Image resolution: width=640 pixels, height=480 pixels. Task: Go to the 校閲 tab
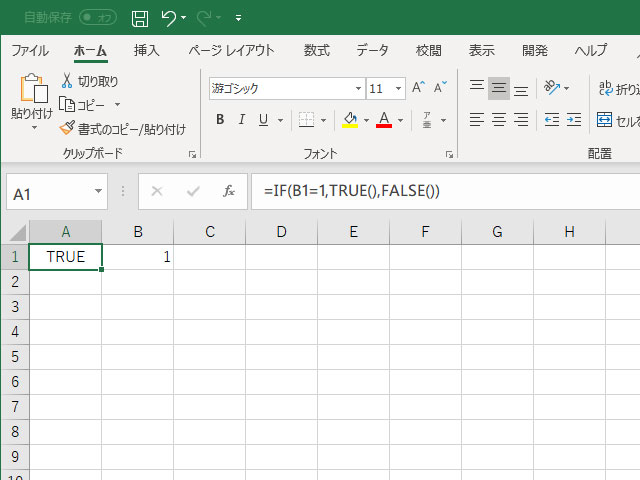pyautogui.click(x=429, y=51)
